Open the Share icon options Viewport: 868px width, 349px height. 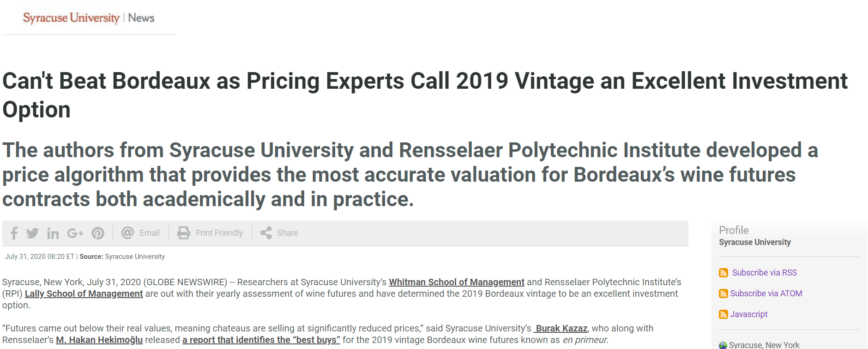tap(266, 233)
